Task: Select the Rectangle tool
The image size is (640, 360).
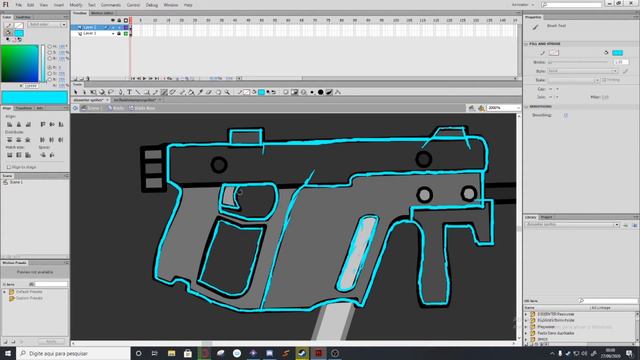Action: [147, 92]
